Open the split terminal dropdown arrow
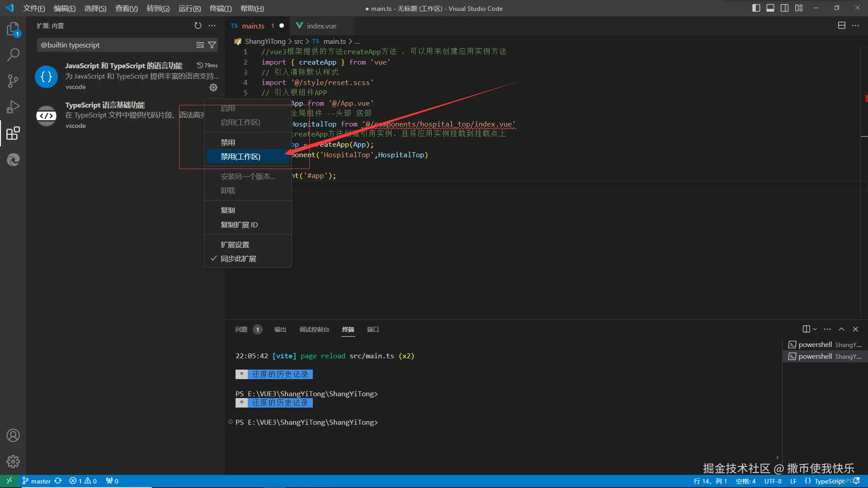Viewport: 868px width, 488px height. coord(815,329)
